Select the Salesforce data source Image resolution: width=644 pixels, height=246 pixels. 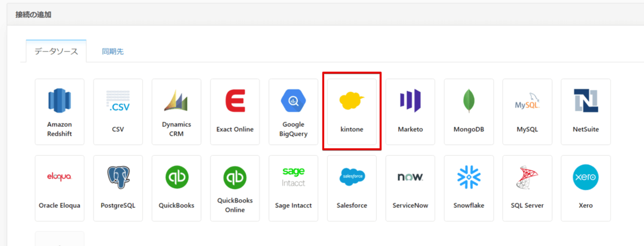[352, 188]
